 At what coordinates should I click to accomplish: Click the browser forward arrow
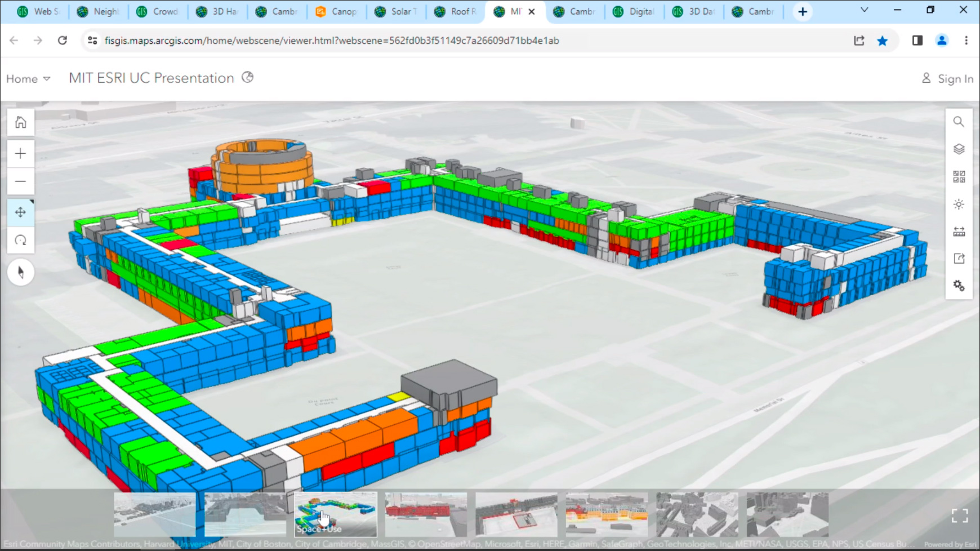pyautogui.click(x=38, y=41)
